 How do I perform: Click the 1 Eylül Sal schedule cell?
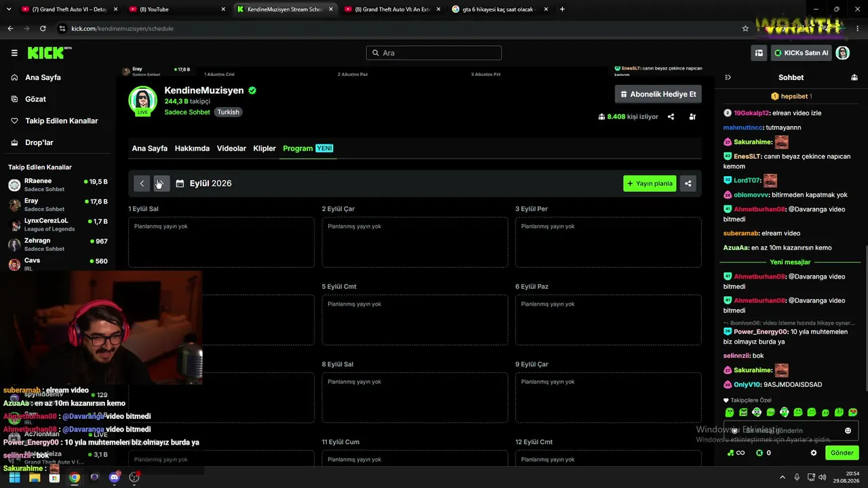[x=221, y=242]
